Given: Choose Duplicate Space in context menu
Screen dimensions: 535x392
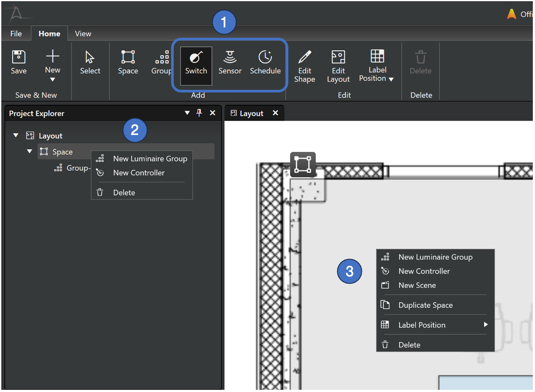Looking at the screenshot, I should pos(436,305).
